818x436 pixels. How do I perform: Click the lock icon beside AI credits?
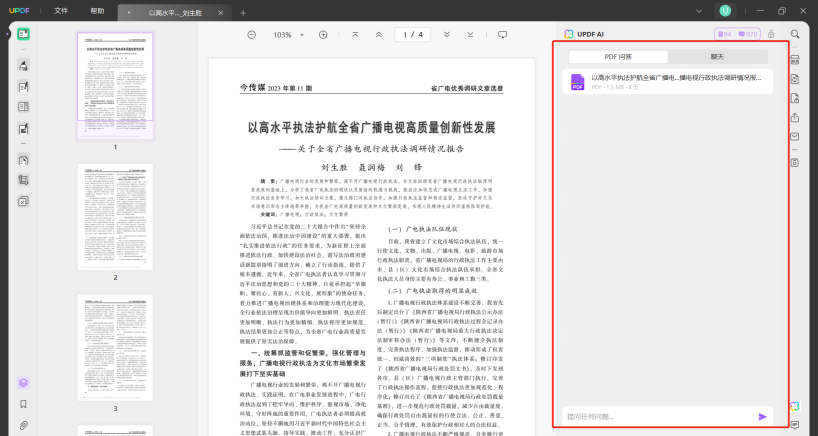(x=771, y=34)
